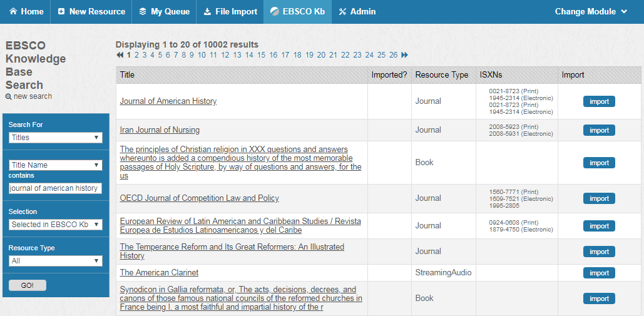This screenshot has height=316, width=644.
Task: Open the New Resource tab
Action: click(x=91, y=12)
